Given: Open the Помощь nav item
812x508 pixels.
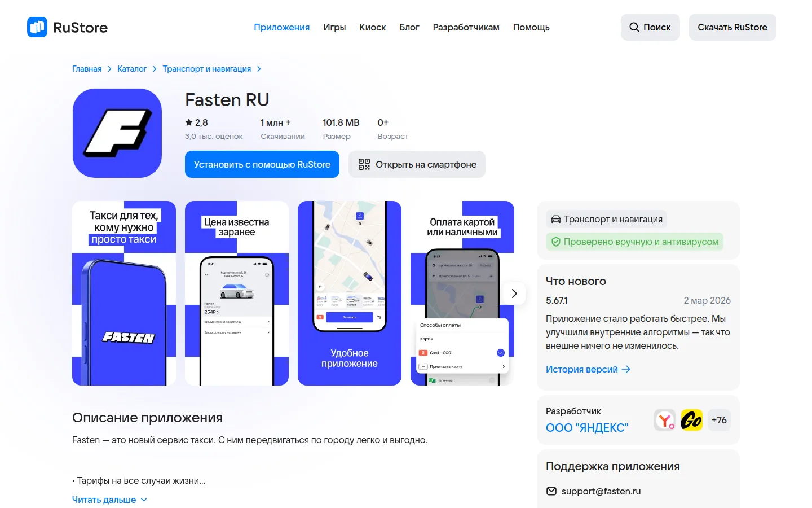Looking at the screenshot, I should tap(531, 27).
